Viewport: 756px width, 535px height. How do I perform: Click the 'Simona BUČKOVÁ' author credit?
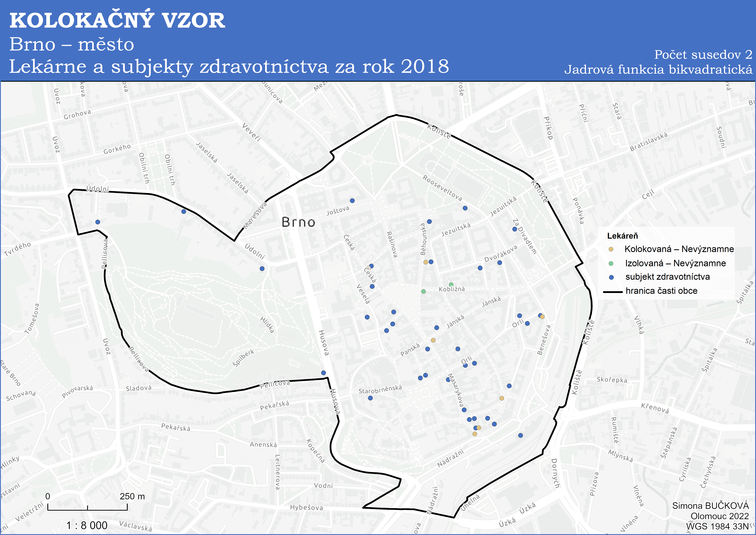[710, 506]
